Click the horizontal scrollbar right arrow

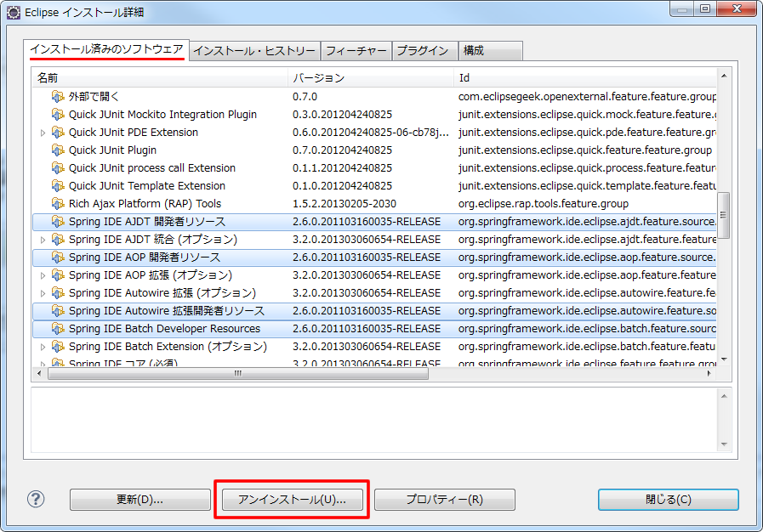click(x=709, y=373)
